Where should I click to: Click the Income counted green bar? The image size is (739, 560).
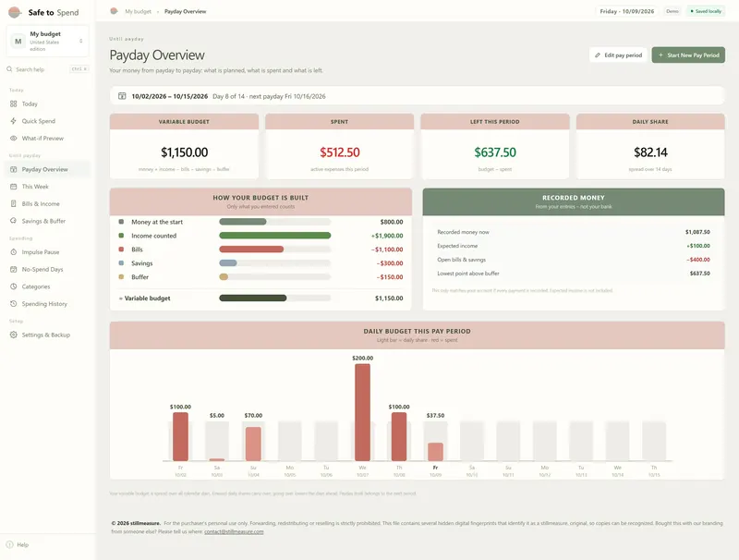(x=274, y=236)
